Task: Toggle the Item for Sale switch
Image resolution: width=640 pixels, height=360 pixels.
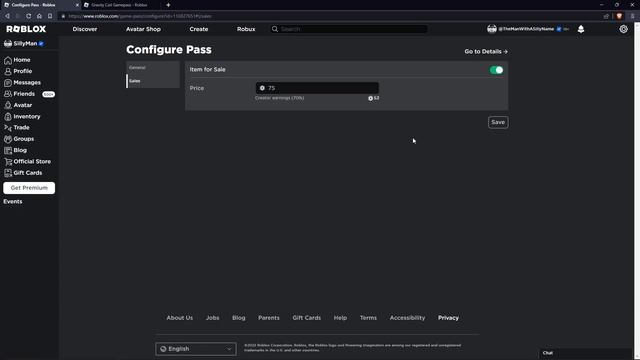Action: (496, 70)
